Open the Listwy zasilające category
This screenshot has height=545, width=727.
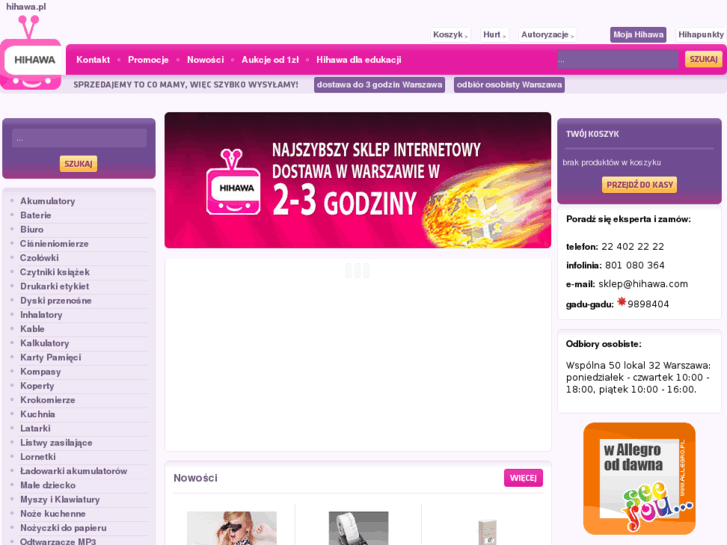pos(56,443)
